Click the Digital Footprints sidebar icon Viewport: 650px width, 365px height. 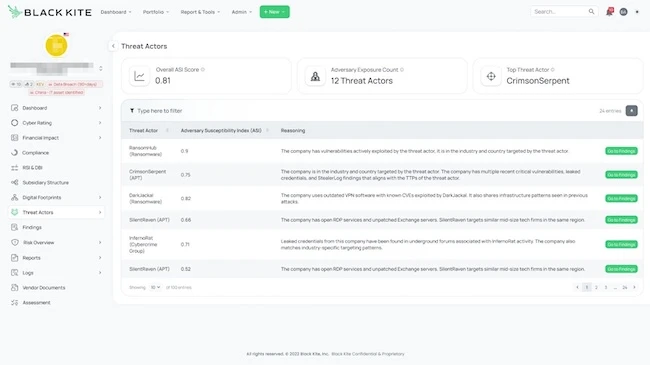(x=15, y=197)
